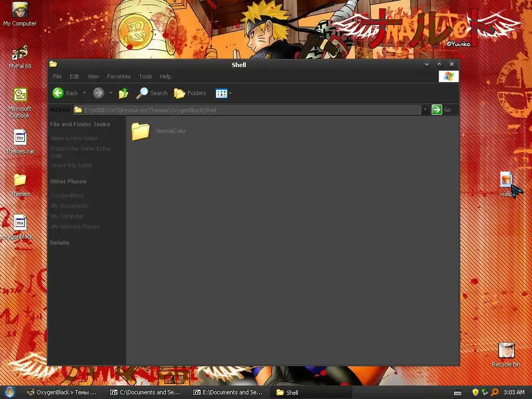This screenshot has width=532, height=399.
Task: Click folder icon in Shell title bar
Action: click(54, 64)
